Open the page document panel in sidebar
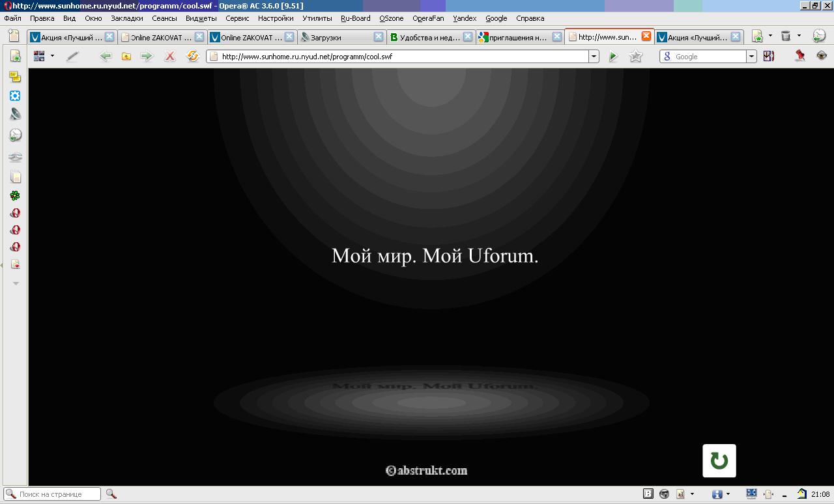 point(15,177)
